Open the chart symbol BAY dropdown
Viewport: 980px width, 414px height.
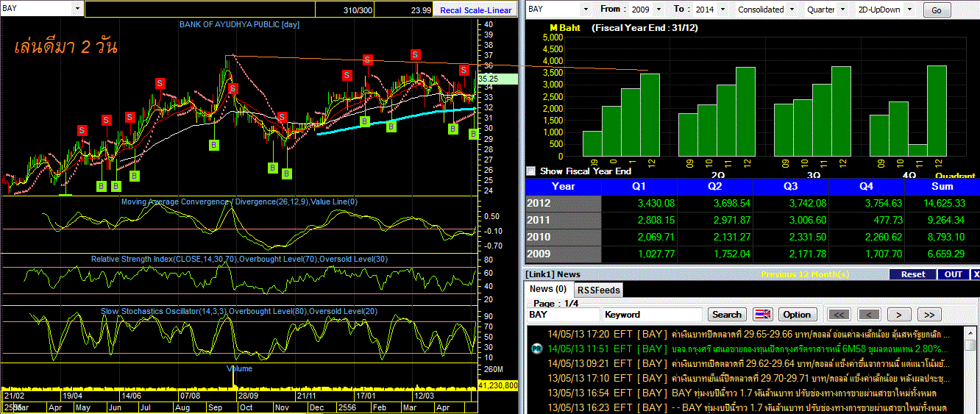point(77,9)
